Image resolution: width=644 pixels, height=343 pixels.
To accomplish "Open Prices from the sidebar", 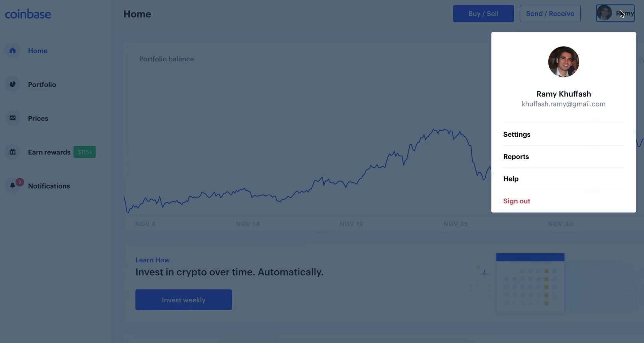I will point(38,118).
